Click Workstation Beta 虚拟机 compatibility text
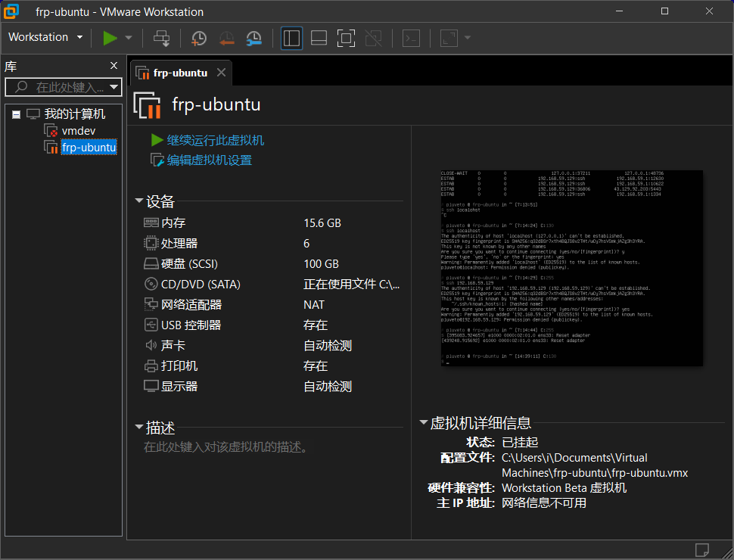Screen dimensions: 734x560 coord(564,488)
